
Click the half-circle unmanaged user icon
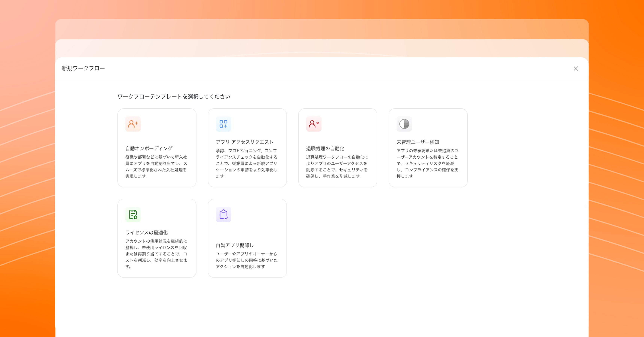404,124
